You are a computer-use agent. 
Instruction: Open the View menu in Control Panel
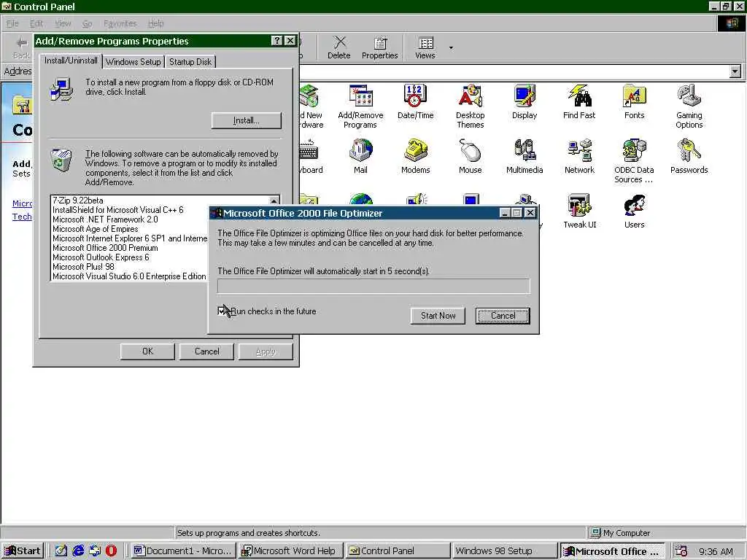63,23
